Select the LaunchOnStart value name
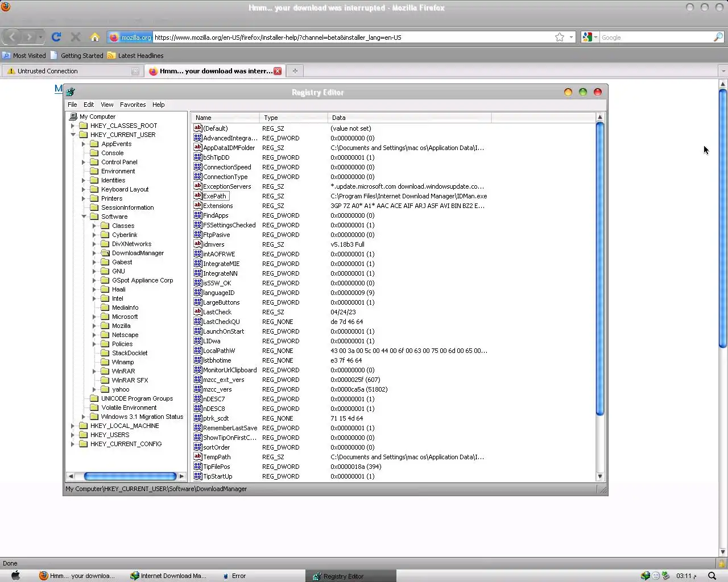Image resolution: width=728 pixels, height=582 pixels. click(x=224, y=331)
